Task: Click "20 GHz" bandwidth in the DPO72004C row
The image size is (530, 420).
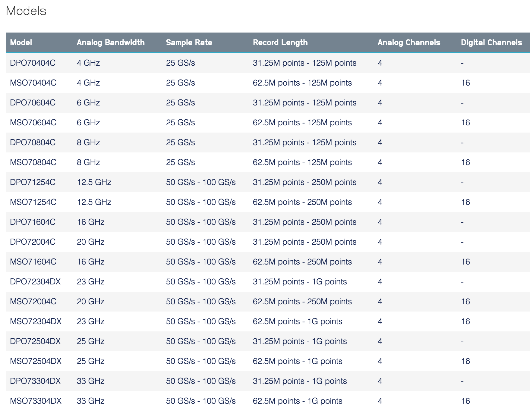Action: 91,242
